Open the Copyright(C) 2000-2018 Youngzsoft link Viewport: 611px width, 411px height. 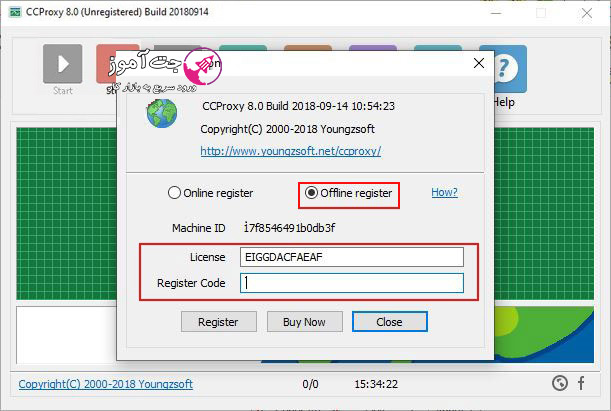click(106, 384)
